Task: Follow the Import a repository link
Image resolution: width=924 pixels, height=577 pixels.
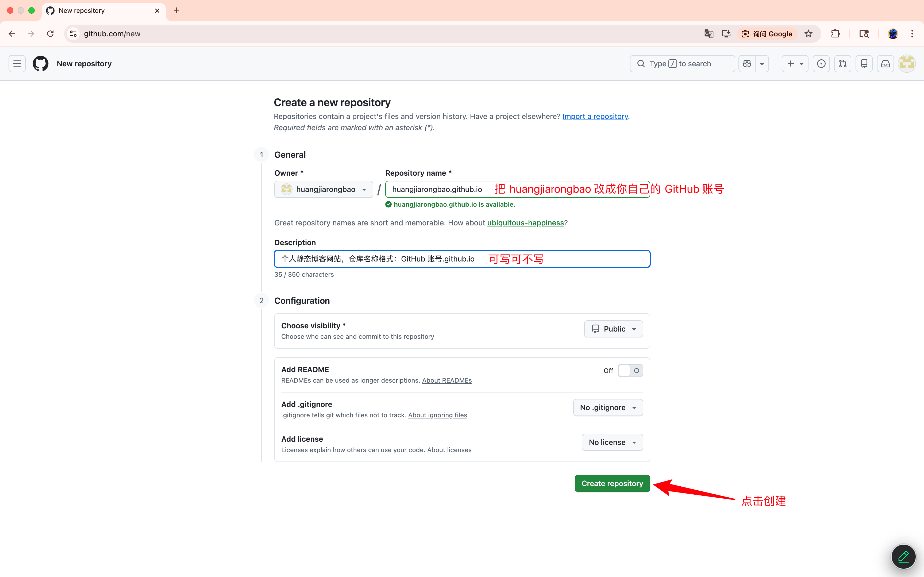Action: [x=595, y=116]
